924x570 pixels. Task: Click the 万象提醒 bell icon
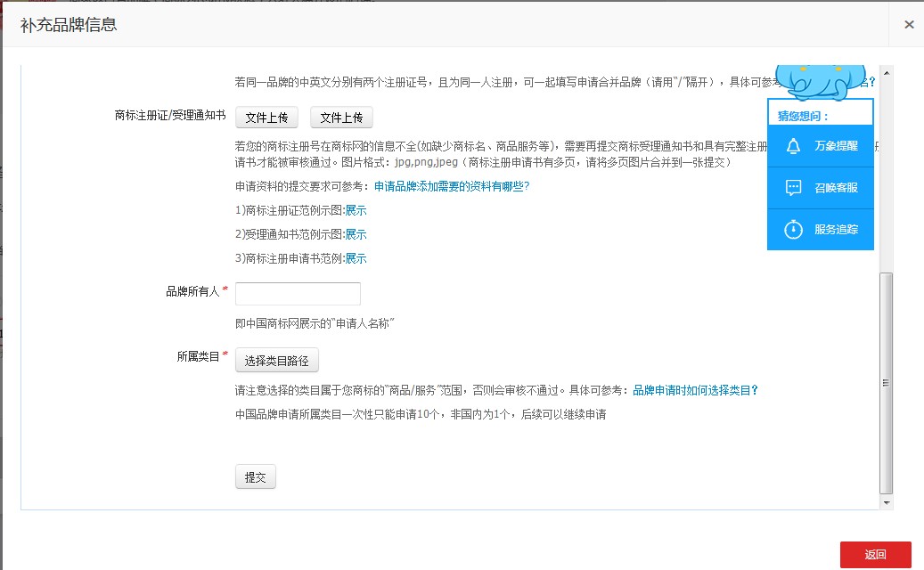[x=793, y=146]
